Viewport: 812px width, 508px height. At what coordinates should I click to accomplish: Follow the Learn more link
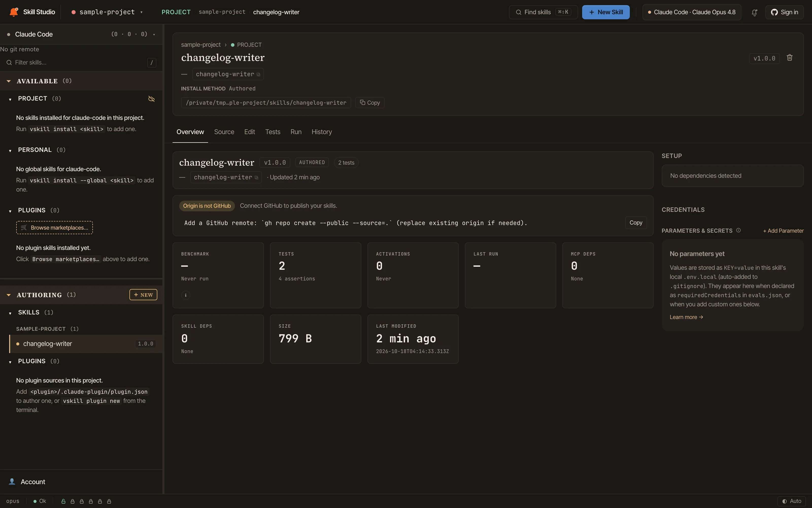686,317
